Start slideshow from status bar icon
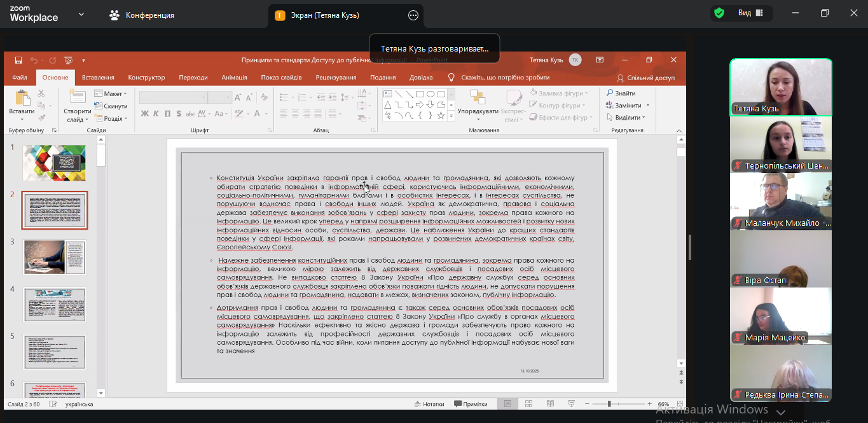 click(x=571, y=404)
